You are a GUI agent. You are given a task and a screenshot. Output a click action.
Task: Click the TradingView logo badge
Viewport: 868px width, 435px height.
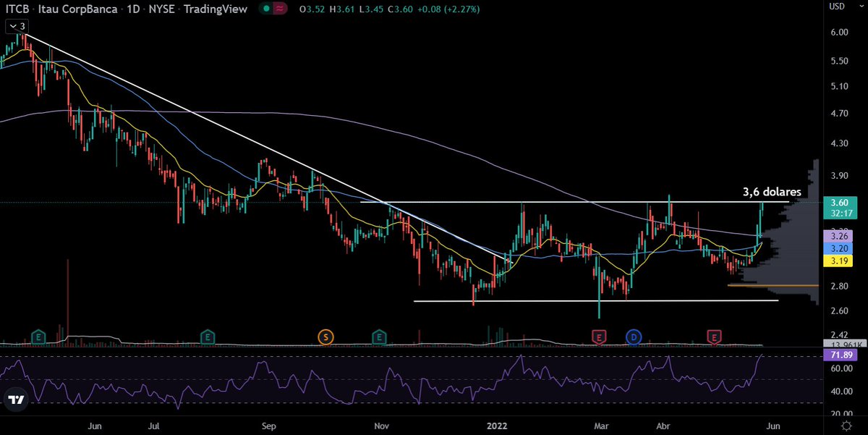(x=17, y=400)
